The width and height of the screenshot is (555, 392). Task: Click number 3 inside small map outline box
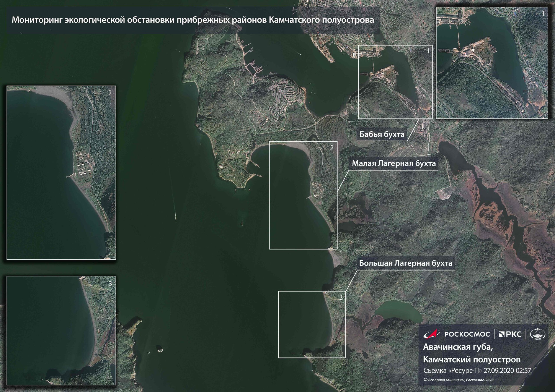tap(341, 297)
